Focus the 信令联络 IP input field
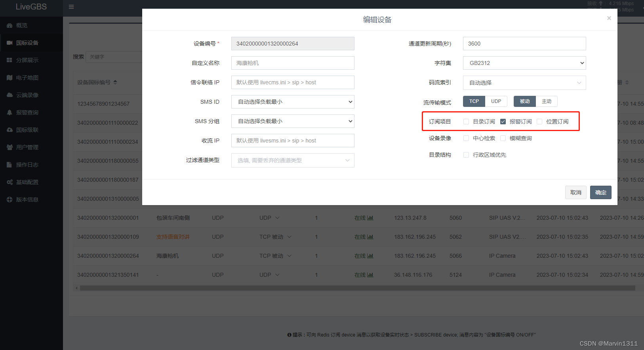The image size is (644, 350). [293, 82]
